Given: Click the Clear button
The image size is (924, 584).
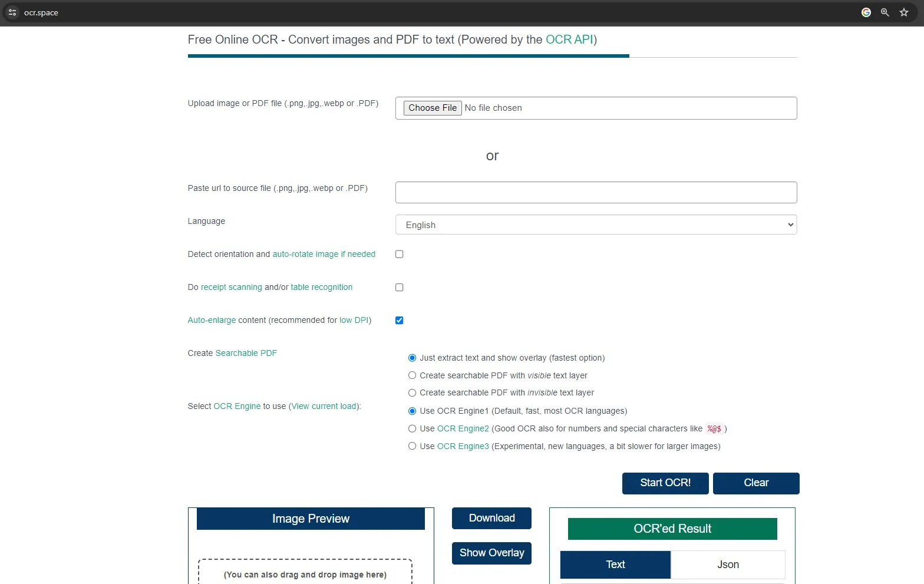Looking at the screenshot, I should pyautogui.click(x=756, y=483).
